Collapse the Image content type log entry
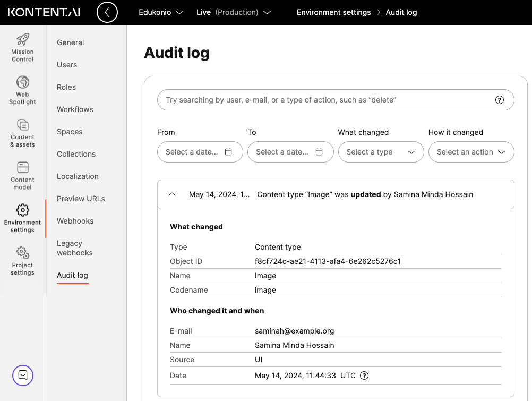 [x=171, y=194]
